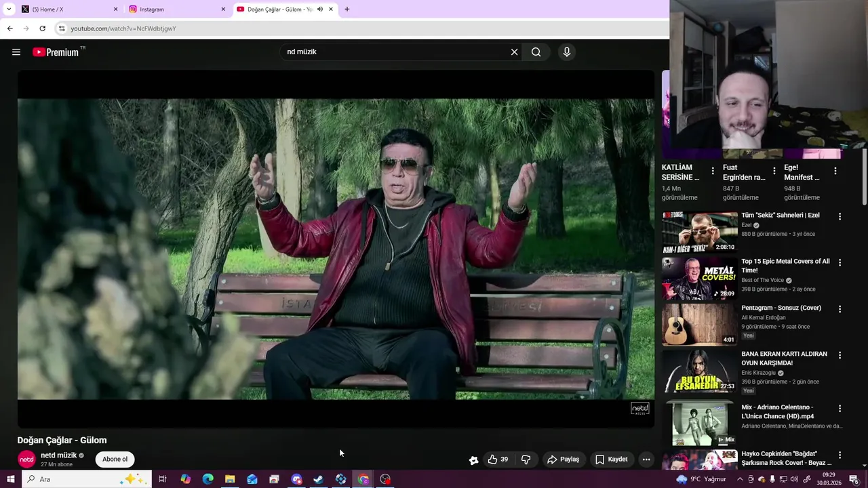
Task: Open Task View in the taskbar
Action: (163, 479)
